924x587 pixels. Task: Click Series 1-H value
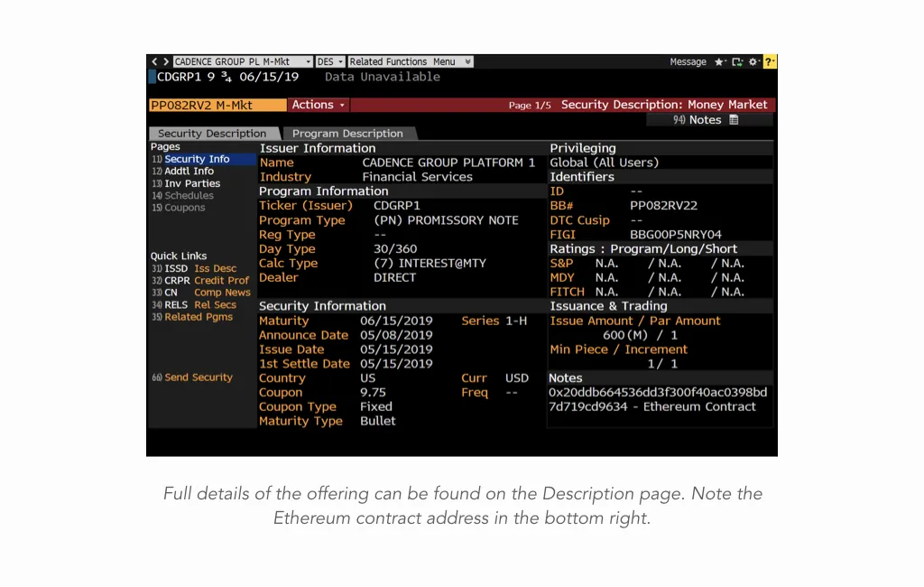[x=516, y=321]
